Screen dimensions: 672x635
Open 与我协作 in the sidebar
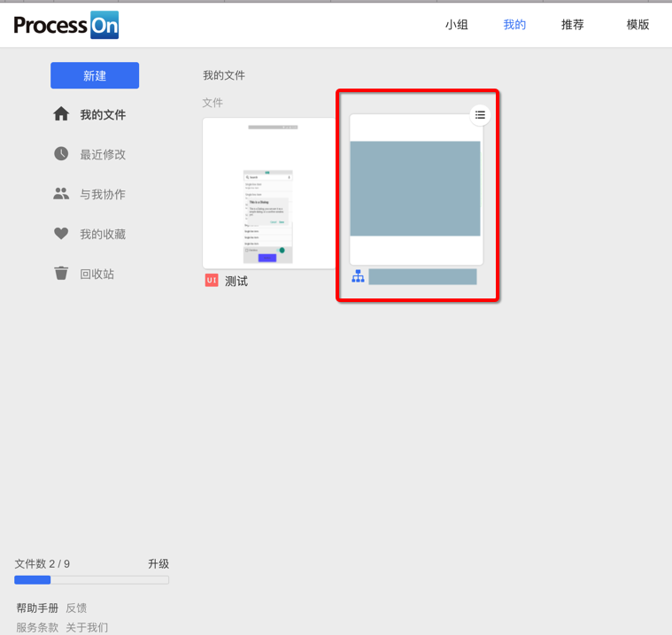tap(103, 194)
